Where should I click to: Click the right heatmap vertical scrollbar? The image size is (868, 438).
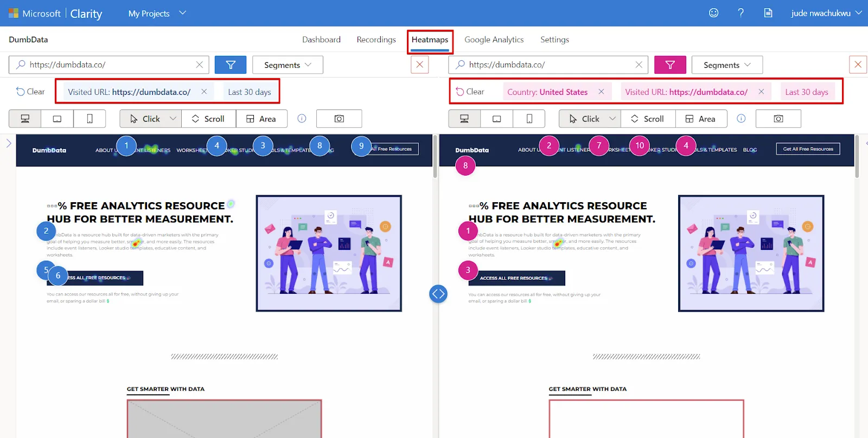[857, 157]
